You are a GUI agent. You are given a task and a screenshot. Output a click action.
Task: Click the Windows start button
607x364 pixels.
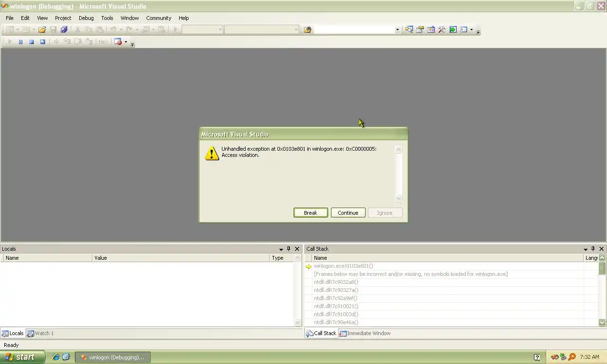click(23, 357)
